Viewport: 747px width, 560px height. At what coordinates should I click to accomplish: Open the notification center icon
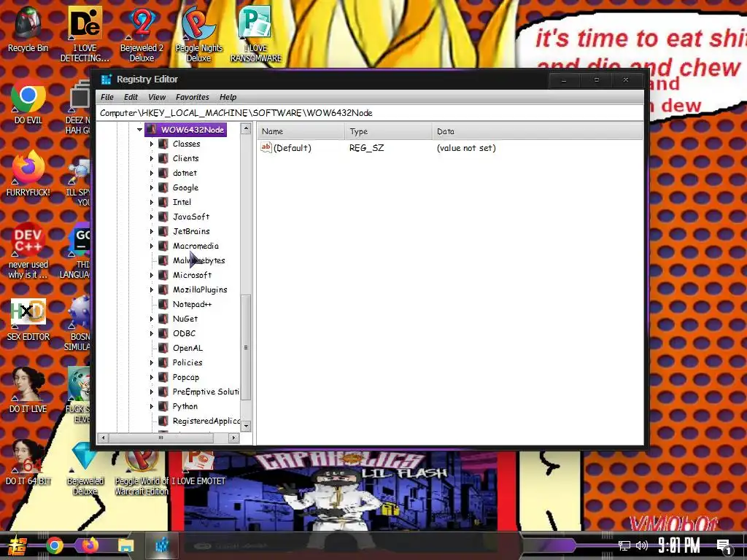pyautogui.click(x=724, y=547)
